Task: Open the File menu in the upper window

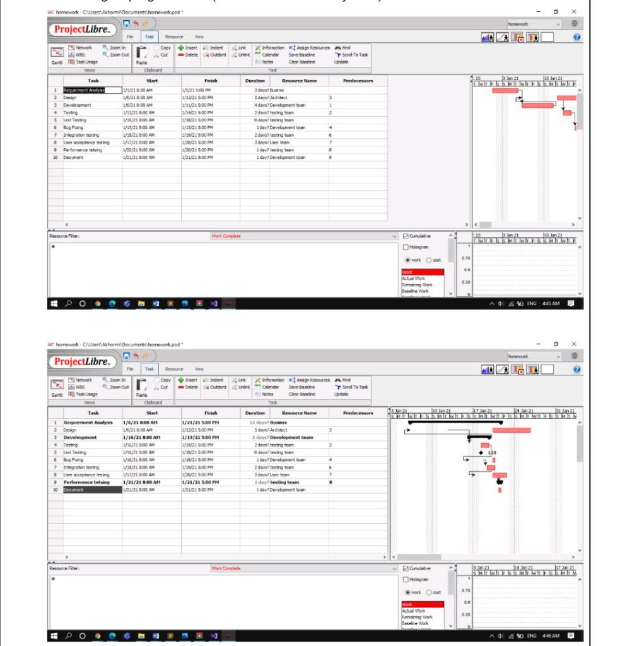Action: pyautogui.click(x=130, y=37)
